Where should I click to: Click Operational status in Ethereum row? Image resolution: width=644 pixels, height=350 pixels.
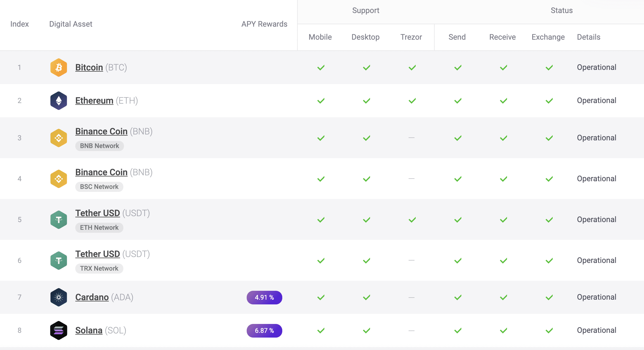click(x=597, y=101)
